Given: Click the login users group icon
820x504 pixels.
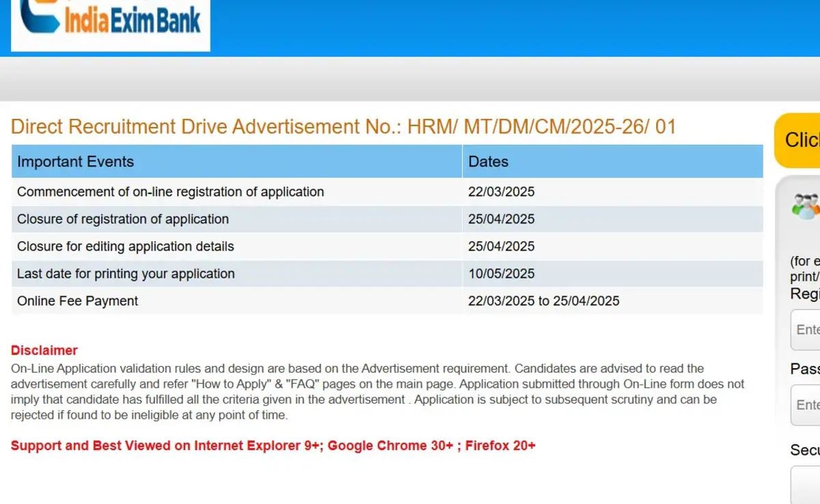Looking at the screenshot, I should point(806,206).
